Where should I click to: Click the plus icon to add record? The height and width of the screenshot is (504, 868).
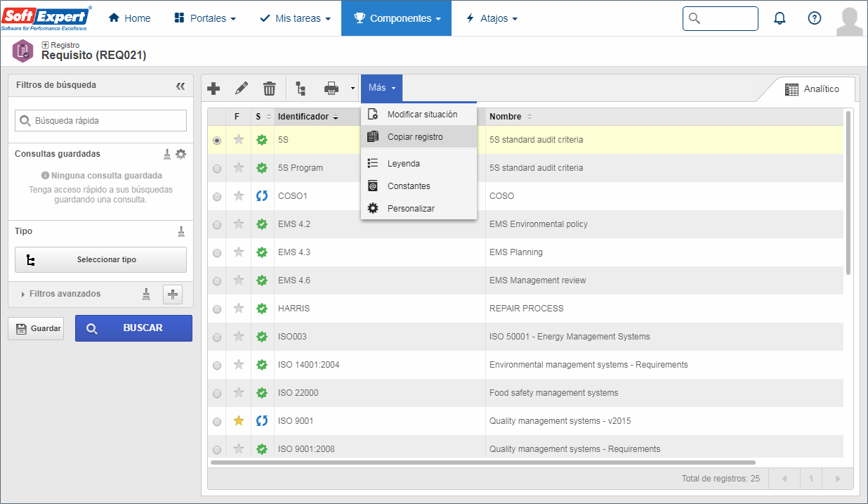[214, 89]
